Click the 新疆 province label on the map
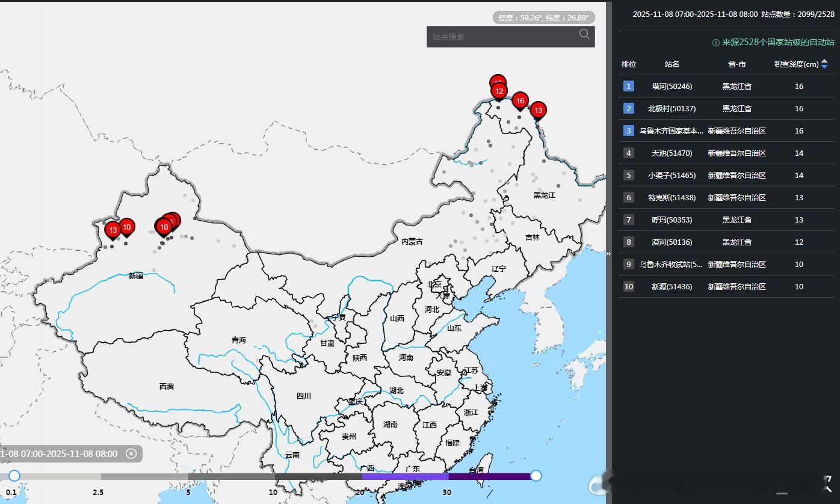840x504 pixels. 136,276
